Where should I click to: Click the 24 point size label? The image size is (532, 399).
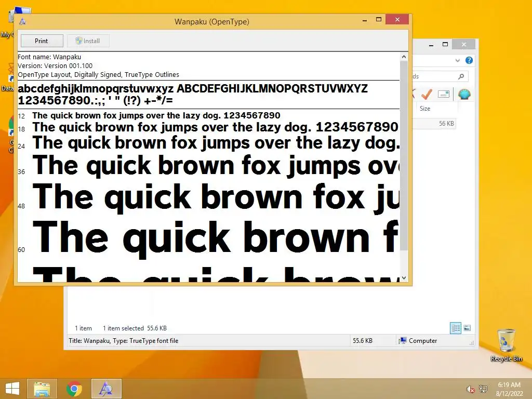point(21,146)
